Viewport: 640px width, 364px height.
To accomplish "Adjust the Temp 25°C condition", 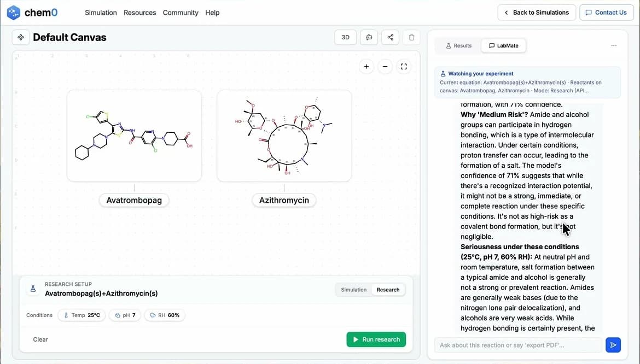I will click(82, 315).
